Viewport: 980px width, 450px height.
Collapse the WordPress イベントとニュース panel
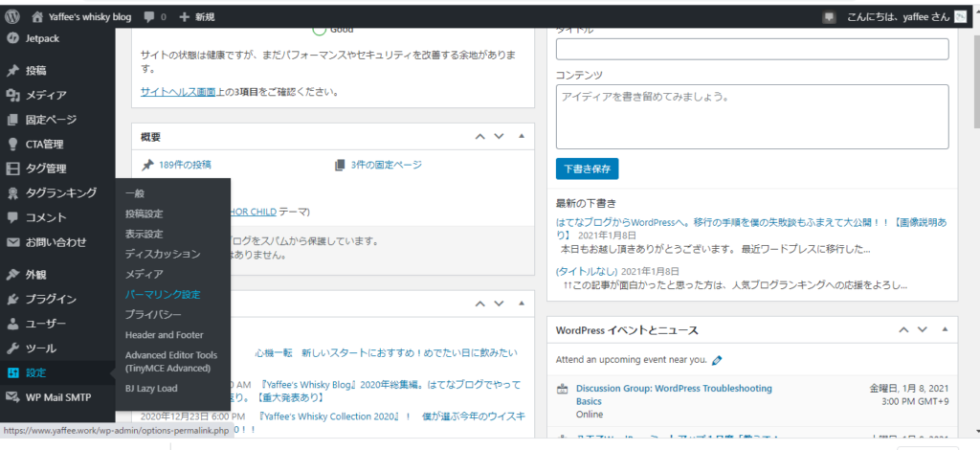(945, 329)
